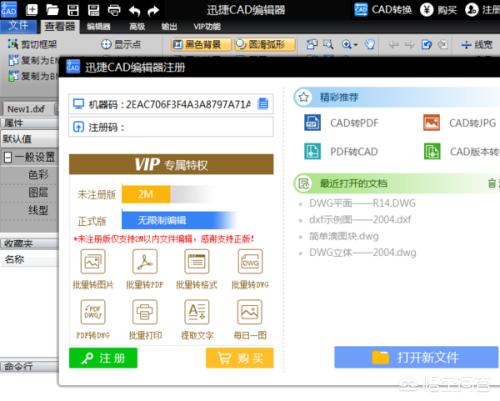500x401 pixels.
Task: Open VIP功能 ribbon tab
Action: click(x=207, y=27)
